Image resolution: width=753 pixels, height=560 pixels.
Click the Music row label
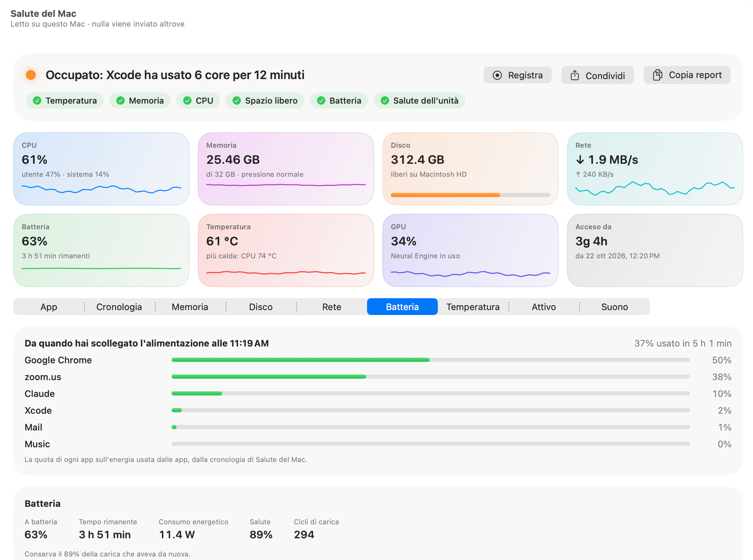tap(37, 444)
